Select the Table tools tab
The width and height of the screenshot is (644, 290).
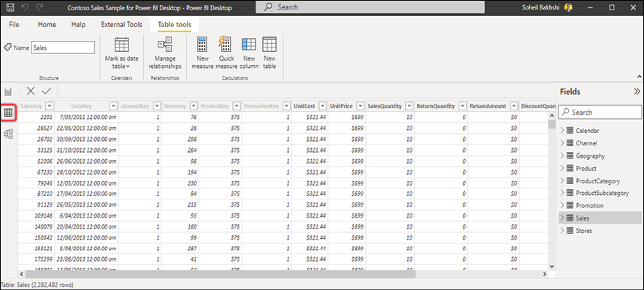coord(175,25)
